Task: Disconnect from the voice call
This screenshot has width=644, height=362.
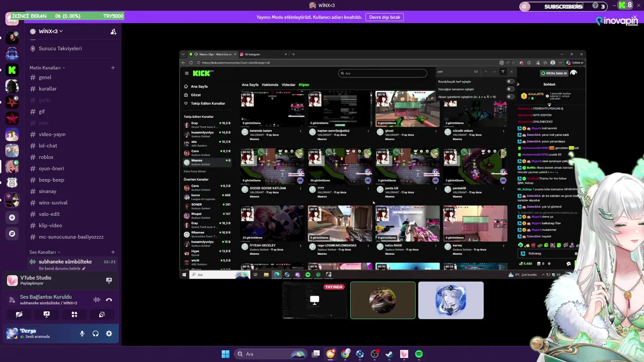Action: (x=109, y=300)
